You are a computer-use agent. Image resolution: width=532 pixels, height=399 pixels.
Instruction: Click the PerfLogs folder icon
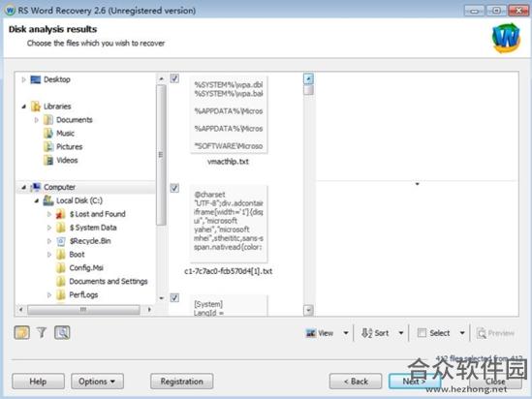[61, 295]
